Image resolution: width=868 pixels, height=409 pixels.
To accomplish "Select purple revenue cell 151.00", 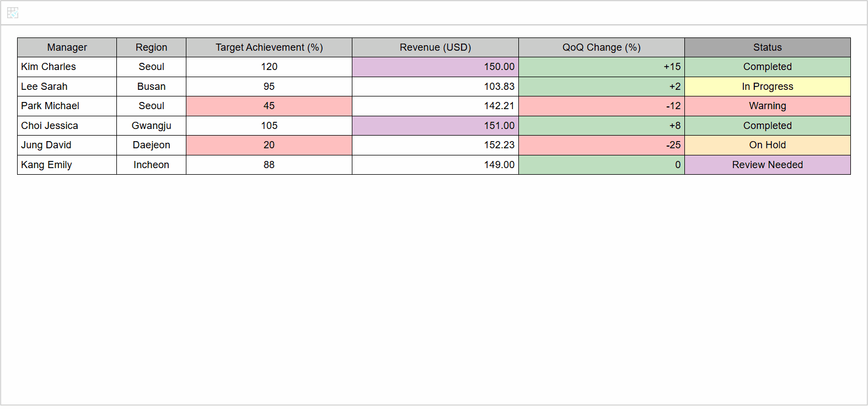I will point(435,126).
